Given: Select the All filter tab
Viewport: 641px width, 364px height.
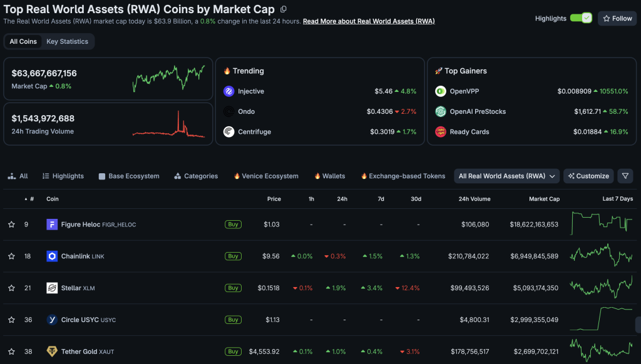Looking at the screenshot, I should coord(18,176).
